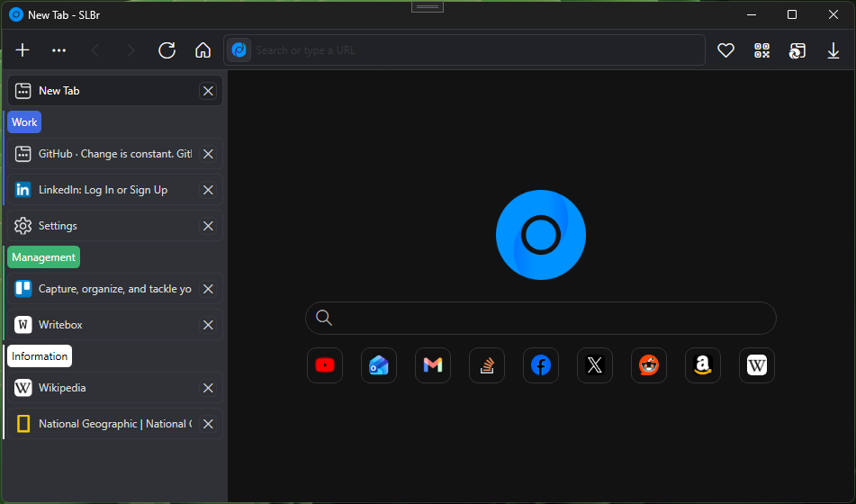
Task: Add page to favourites with heart icon
Action: click(725, 50)
